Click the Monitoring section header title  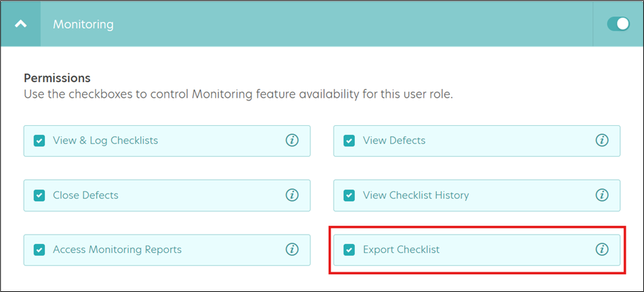[x=83, y=24]
